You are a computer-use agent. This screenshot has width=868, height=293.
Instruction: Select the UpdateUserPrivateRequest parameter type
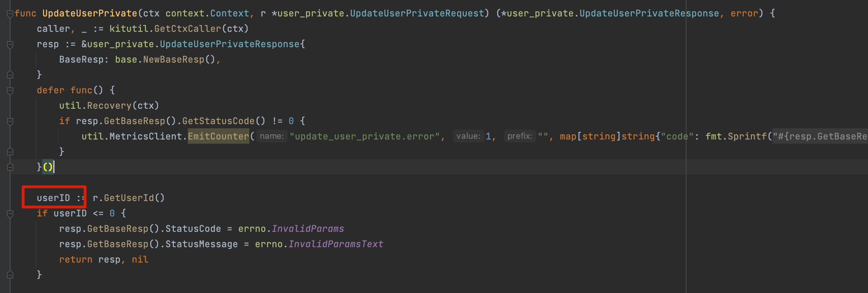pos(417,13)
